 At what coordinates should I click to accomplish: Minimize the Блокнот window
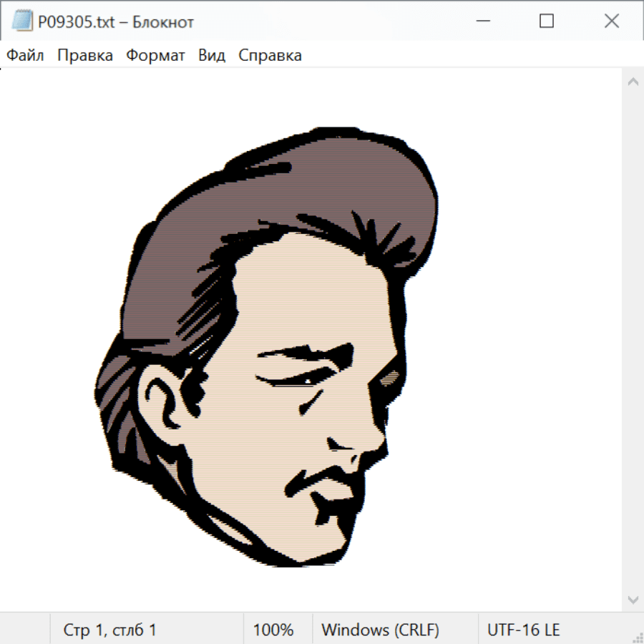coord(482,21)
